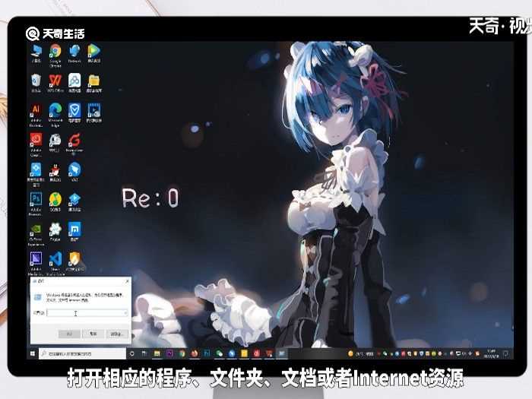Launch Adobe Photoshop from the desktop
Viewport: 532px width, 399px height.
(36, 204)
